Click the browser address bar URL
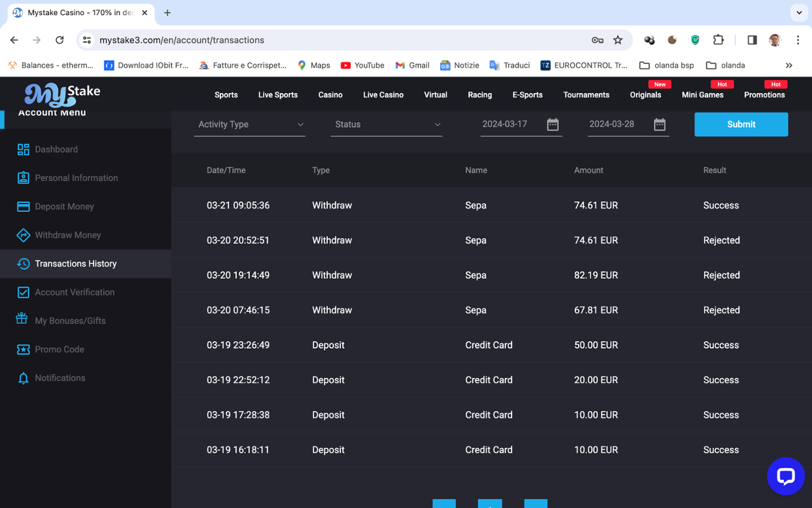The width and height of the screenshot is (812, 508). (182, 40)
